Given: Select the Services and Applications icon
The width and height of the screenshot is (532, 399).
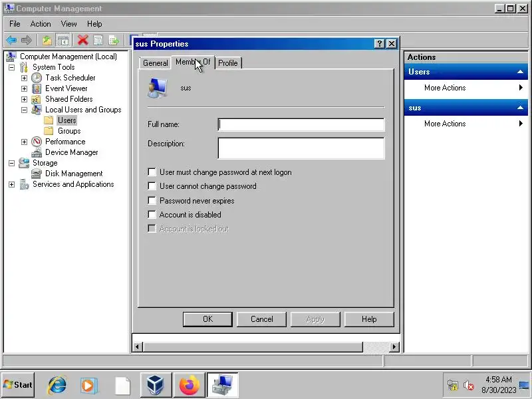Looking at the screenshot, I should pos(24,184).
